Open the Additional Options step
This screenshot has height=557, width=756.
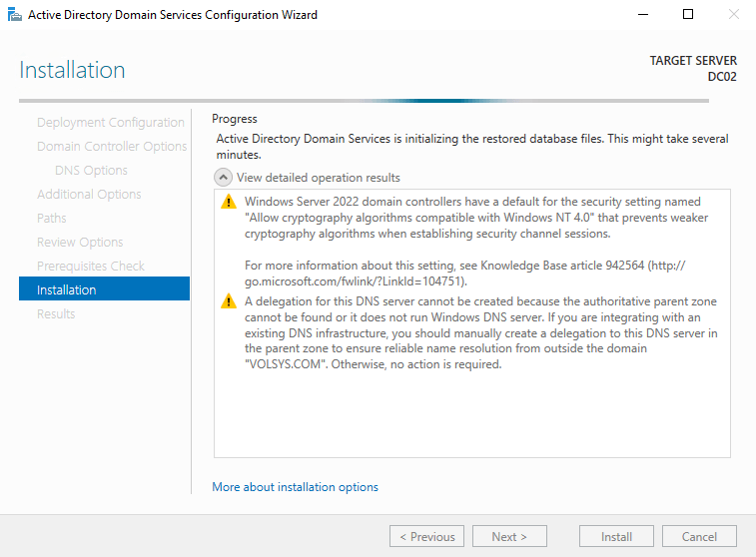click(89, 195)
